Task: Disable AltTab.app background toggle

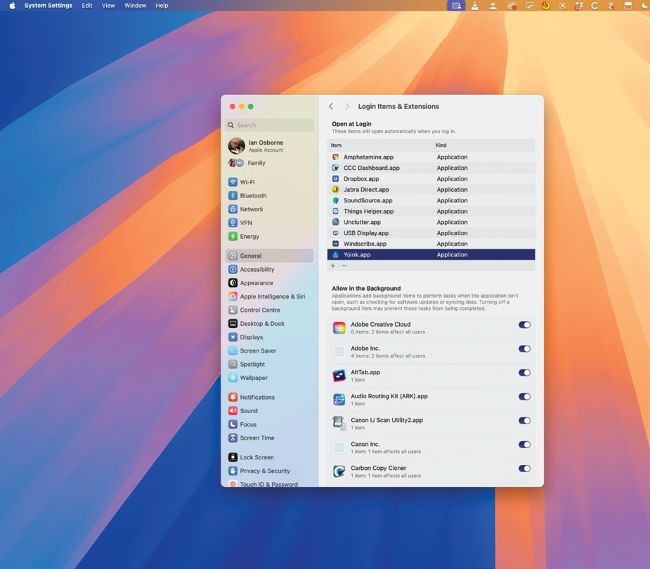Action: pos(524,373)
